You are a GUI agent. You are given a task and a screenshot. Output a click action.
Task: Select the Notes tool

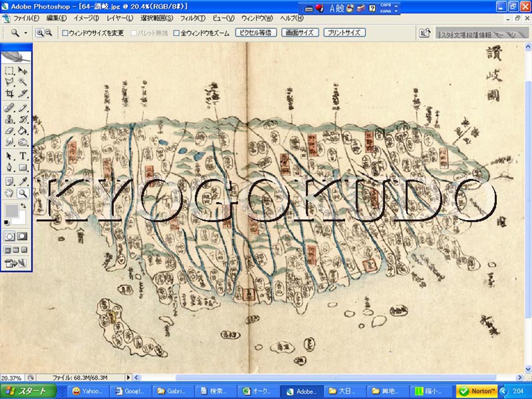[x=9, y=182]
